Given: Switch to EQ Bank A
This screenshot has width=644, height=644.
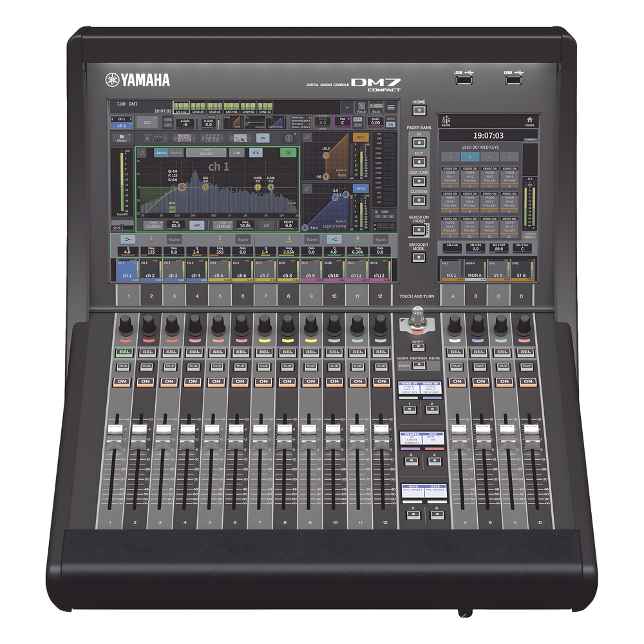Looking at the screenshot, I should pos(161,153).
